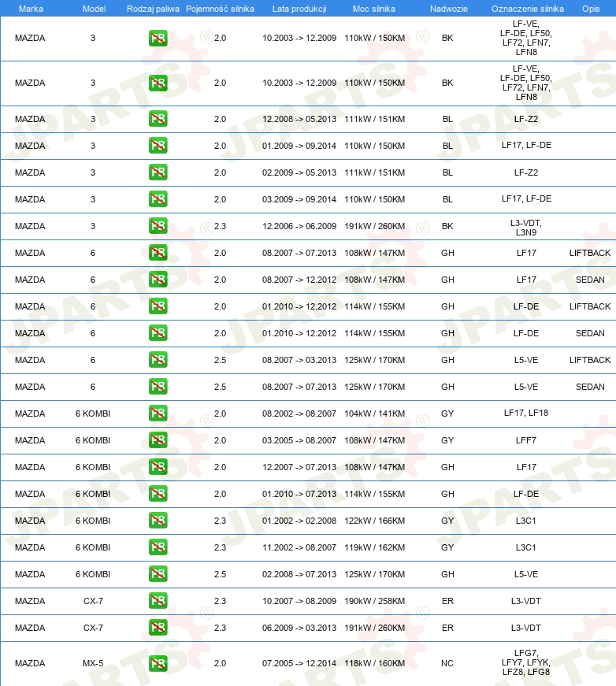The width and height of the screenshot is (616, 686).
Task: Click fuel icon in the L5-VE SEDAN row
Action: click(x=158, y=386)
